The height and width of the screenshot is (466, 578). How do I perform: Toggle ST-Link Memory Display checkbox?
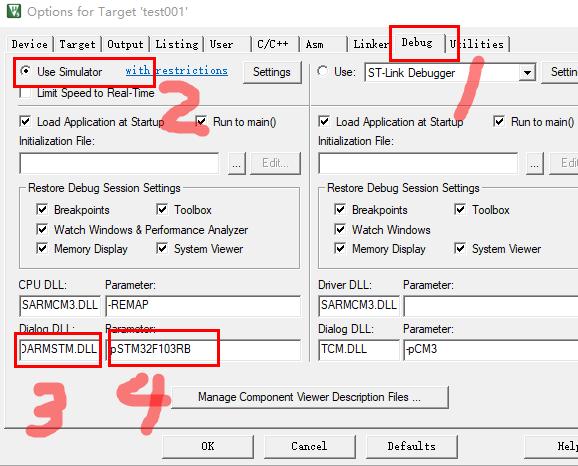[x=340, y=248]
